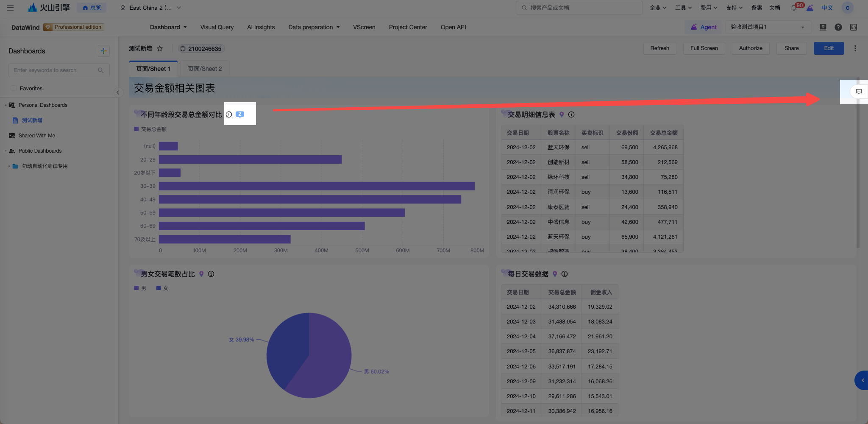Toggle the 男 legend item in pie chart
The image size is (868, 424).
click(140, 288)
